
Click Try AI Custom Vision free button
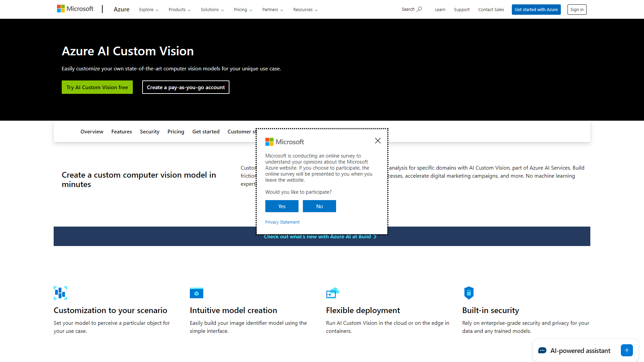coord(97,87)
